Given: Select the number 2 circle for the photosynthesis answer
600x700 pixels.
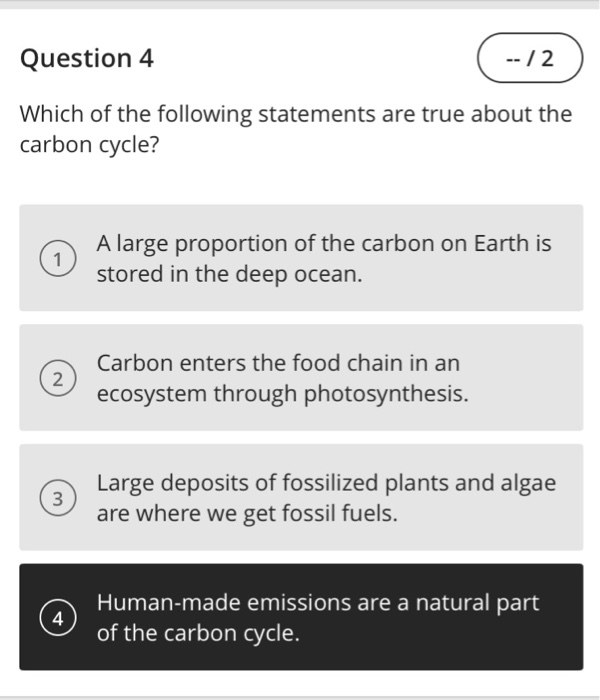Looking at the screenshot, I should click(x=58, y=378).
